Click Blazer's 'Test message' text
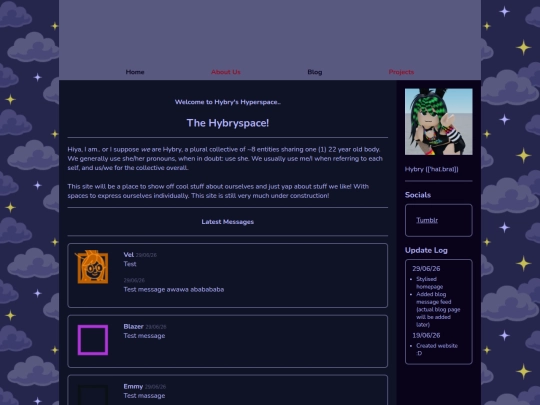 (x=144, y=336)
